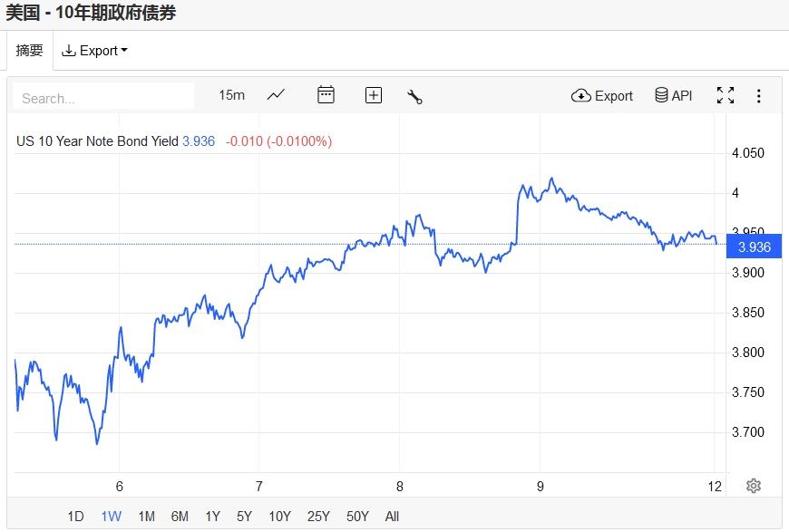Show the 10Y historical range

[279, 517]
